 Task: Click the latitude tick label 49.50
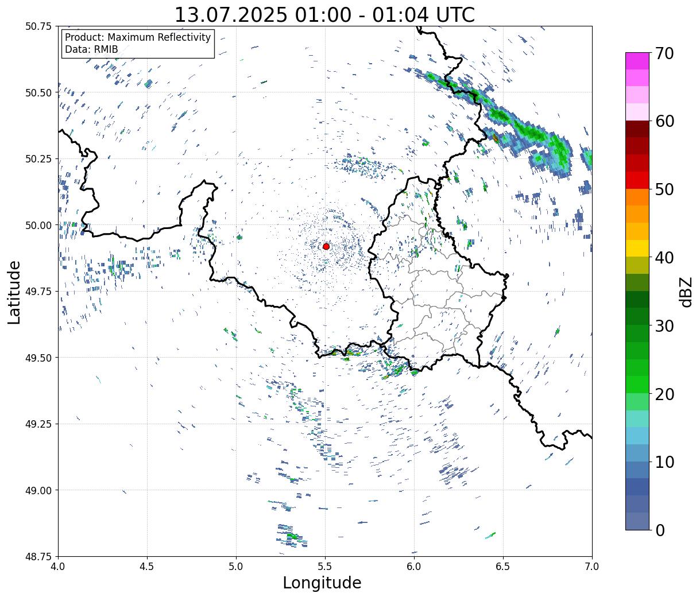coord(39,358)
